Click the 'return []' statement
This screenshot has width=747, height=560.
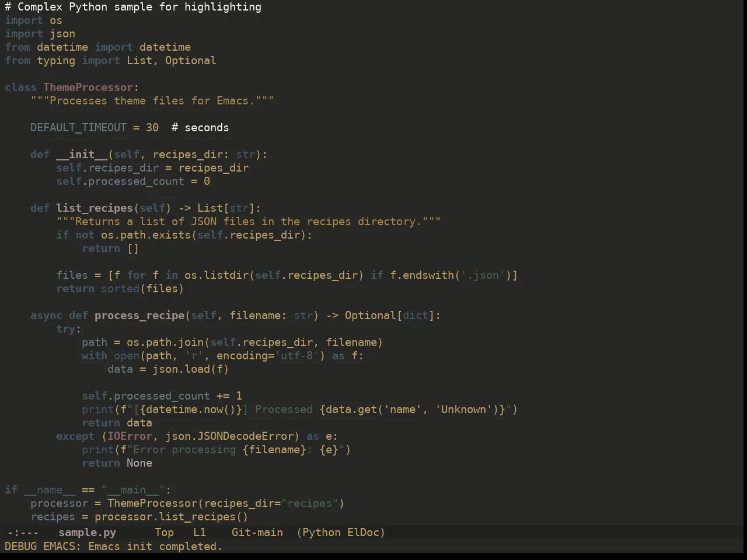click(110, 249)
